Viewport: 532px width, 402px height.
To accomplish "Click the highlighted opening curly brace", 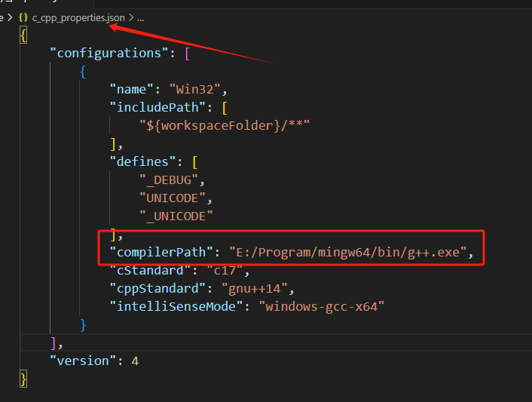I will click(x=24, y=35).
